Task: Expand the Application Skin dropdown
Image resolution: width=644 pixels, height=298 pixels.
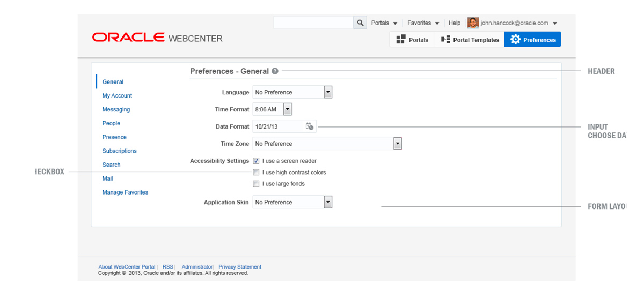Action: [x=328, y=202]
